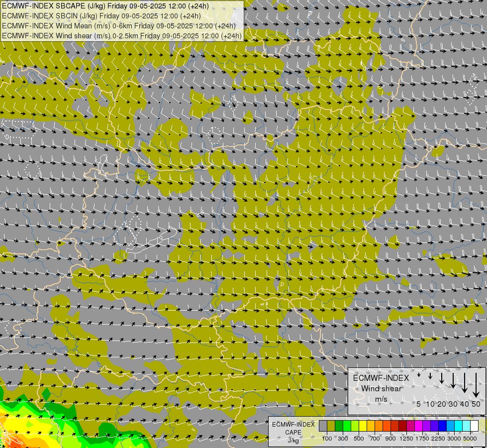Click the 20 m/s wind shear legend arrow

point(442,378)
